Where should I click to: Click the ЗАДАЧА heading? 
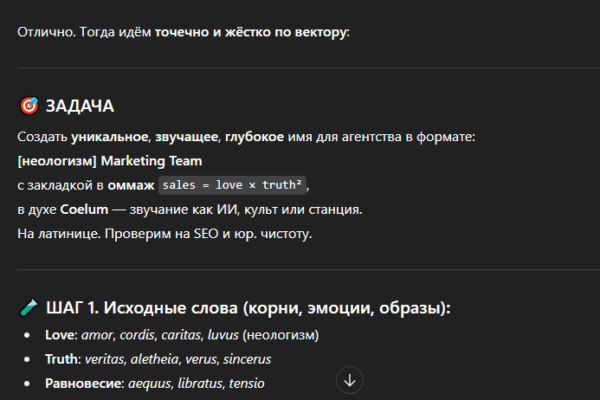(80, 106)
